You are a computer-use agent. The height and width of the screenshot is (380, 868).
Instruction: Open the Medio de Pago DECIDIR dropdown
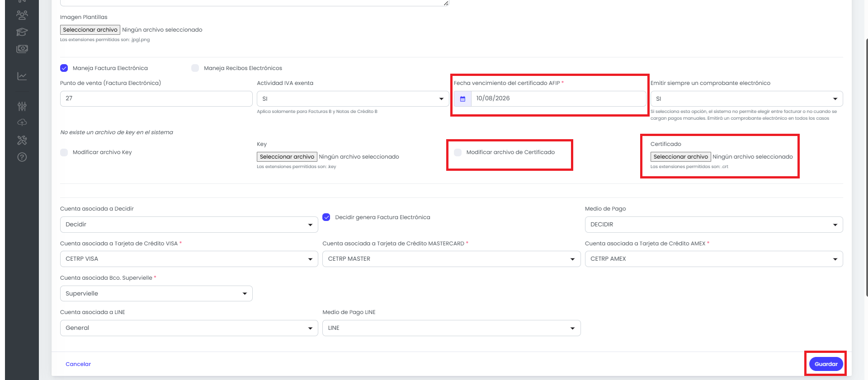714,225
